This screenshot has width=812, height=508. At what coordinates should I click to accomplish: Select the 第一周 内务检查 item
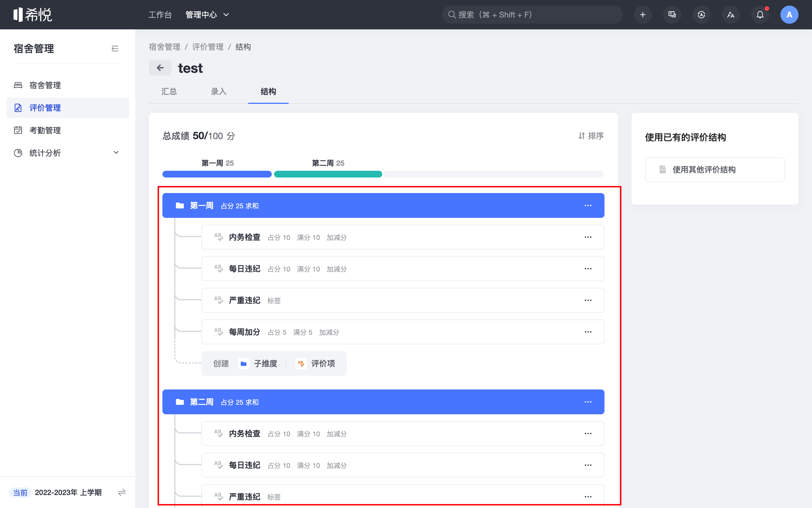tap(403, 237)
